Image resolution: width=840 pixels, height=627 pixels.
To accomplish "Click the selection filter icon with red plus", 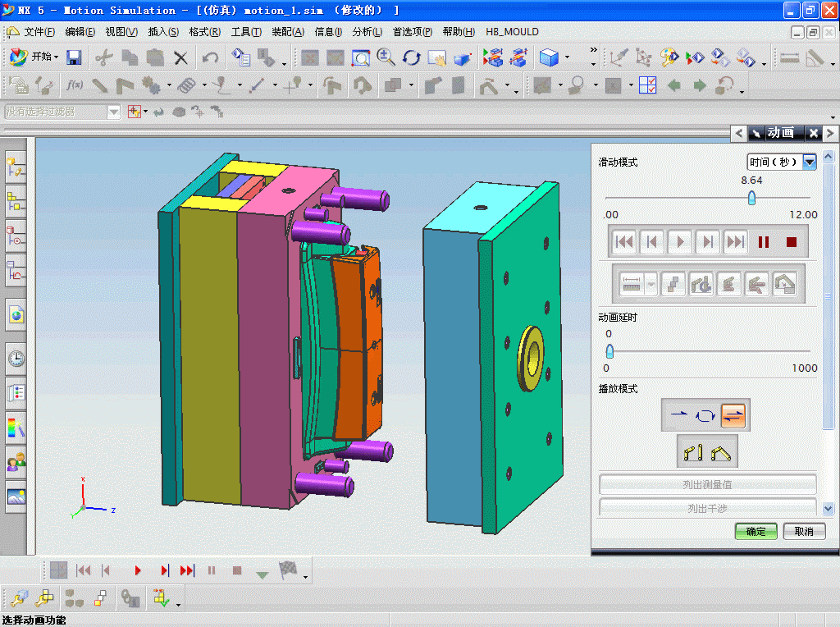I will [134, 112].
